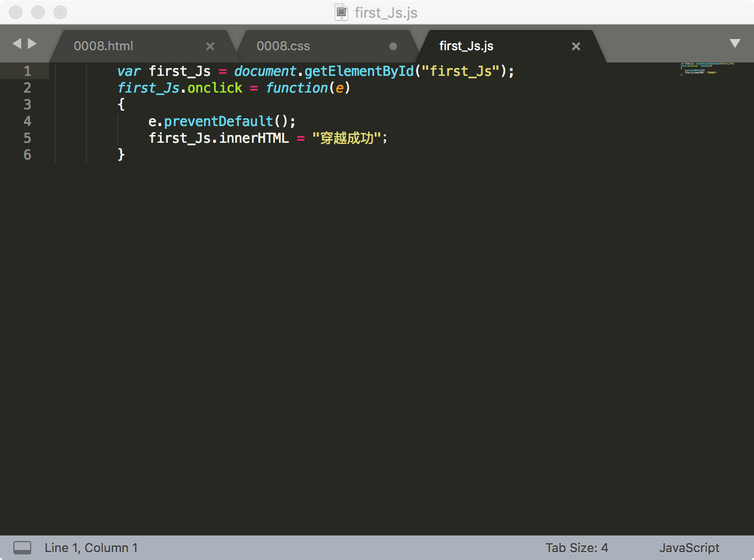Click line number 4 in gutter
Screen dimensions: 754x560
click(27, 122)
